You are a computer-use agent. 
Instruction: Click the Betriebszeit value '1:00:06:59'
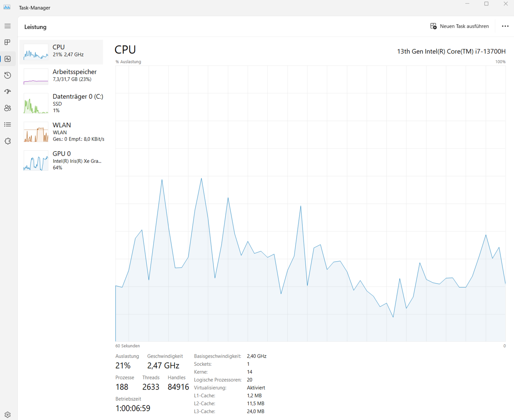tap(133, 408)
